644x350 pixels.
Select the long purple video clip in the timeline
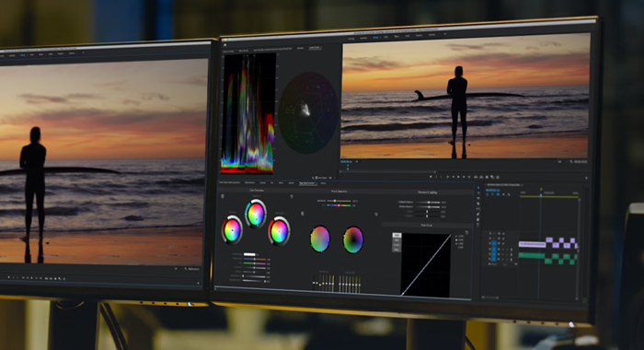(x=532, y=245)
